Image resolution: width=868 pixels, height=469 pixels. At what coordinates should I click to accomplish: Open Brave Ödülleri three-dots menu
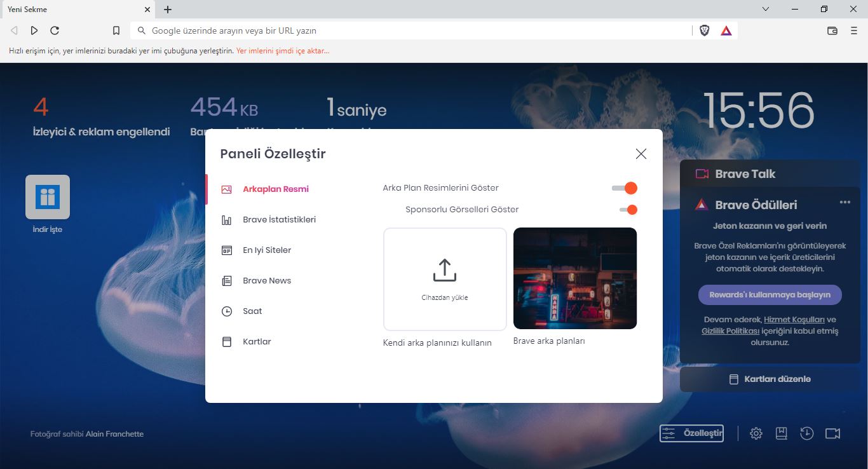click(x=844, y=202)
